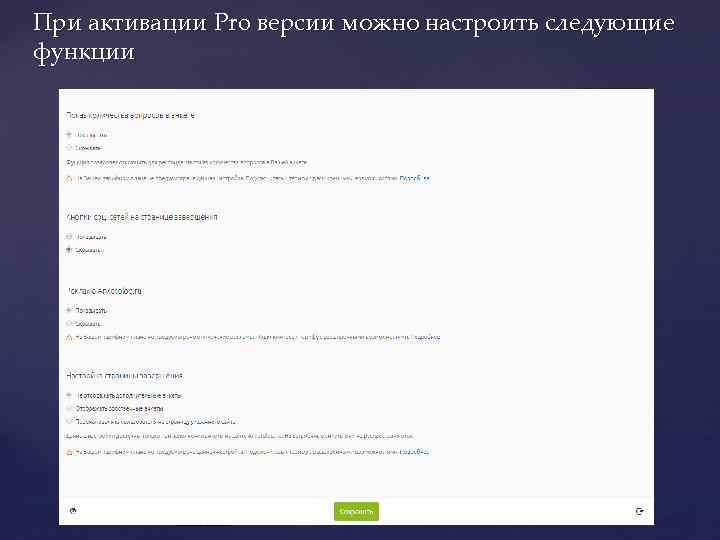
Task: Select Скрывать for social network buttons
Action: coord(69,250)
